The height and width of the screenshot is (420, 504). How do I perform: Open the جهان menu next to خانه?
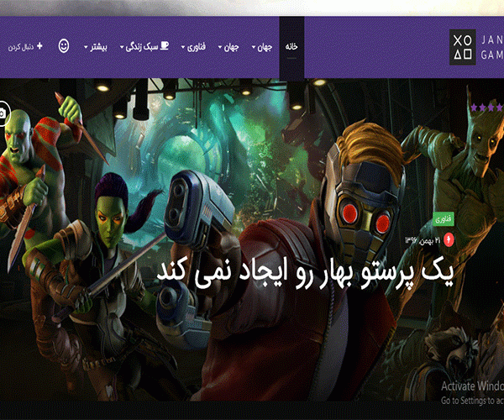click(265, 45)
